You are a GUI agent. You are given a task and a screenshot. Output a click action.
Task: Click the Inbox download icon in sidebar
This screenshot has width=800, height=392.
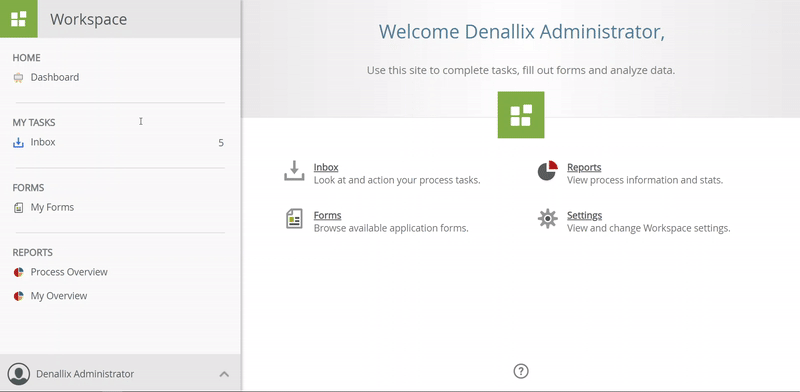(x=18, y=142)
